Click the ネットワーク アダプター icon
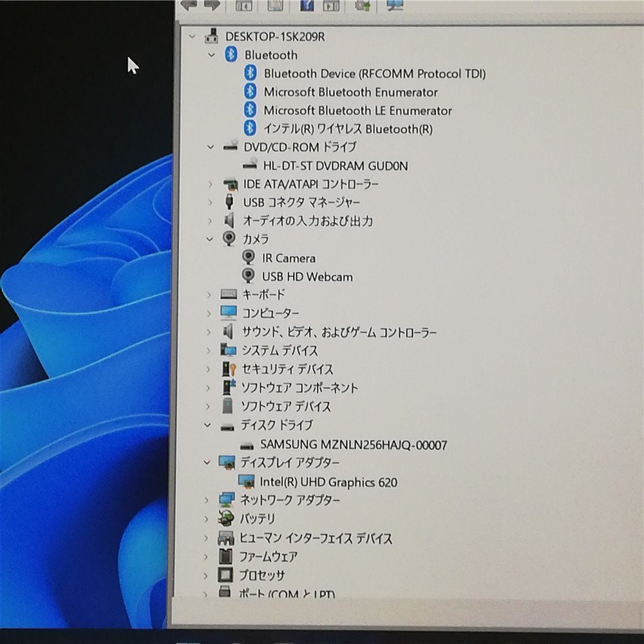The image size is (644, 644). [227, 500]
